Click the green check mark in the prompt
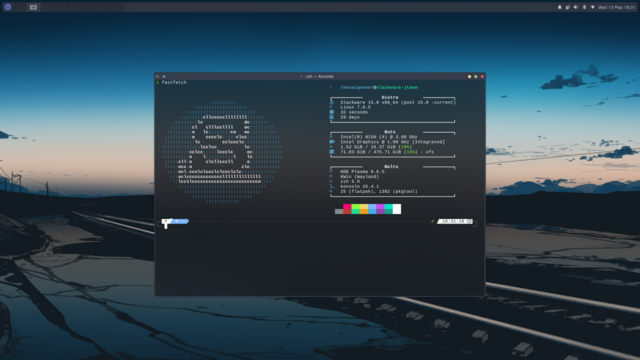 point(432,221)
